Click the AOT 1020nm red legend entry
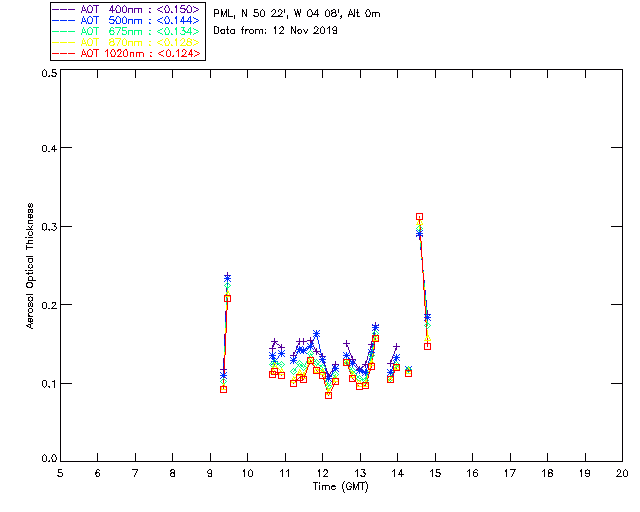640x512 pixels. click(127, 53)
